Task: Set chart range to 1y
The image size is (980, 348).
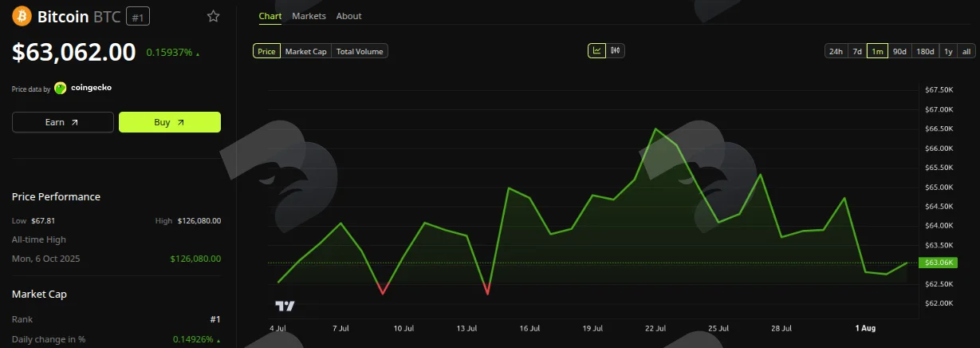Action: coord(948,51)
